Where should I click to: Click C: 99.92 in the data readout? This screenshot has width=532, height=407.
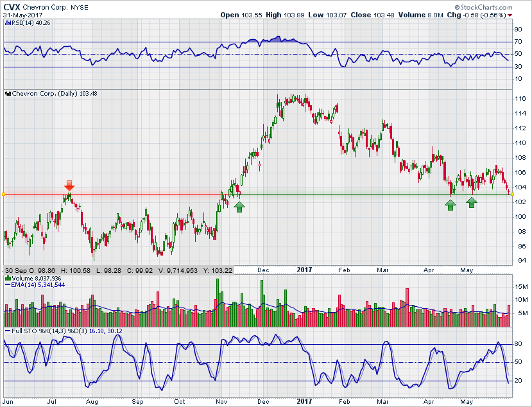(140, 270)
